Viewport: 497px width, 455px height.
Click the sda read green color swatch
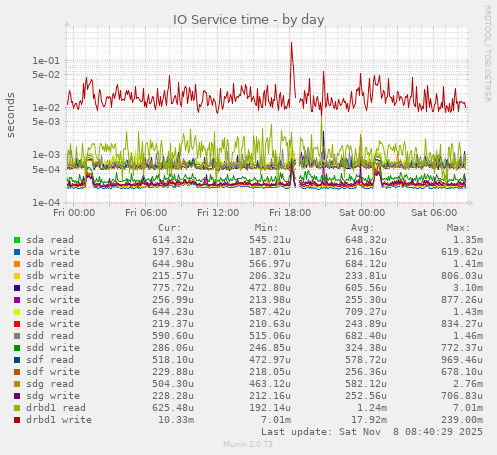[x=17, y=240]
